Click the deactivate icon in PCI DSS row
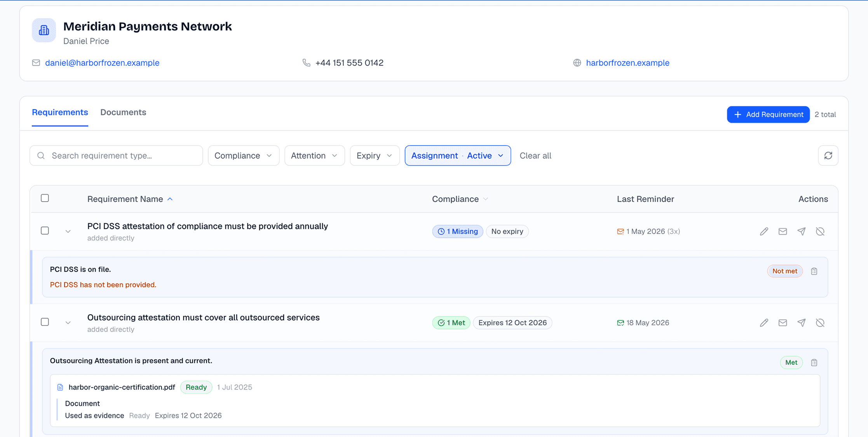The height and width of the screenshot is (437, 868). (x=820, y=232)
